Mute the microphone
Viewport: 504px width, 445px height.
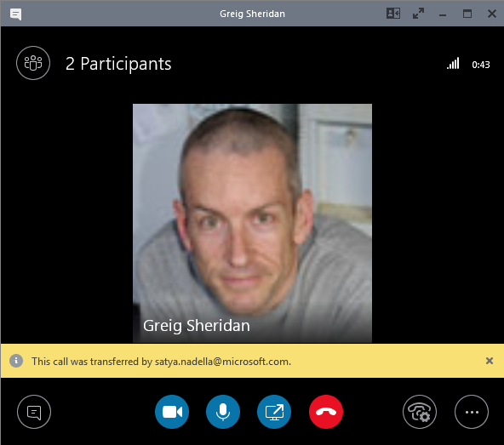pyautogui.click(x=223, y=412)
